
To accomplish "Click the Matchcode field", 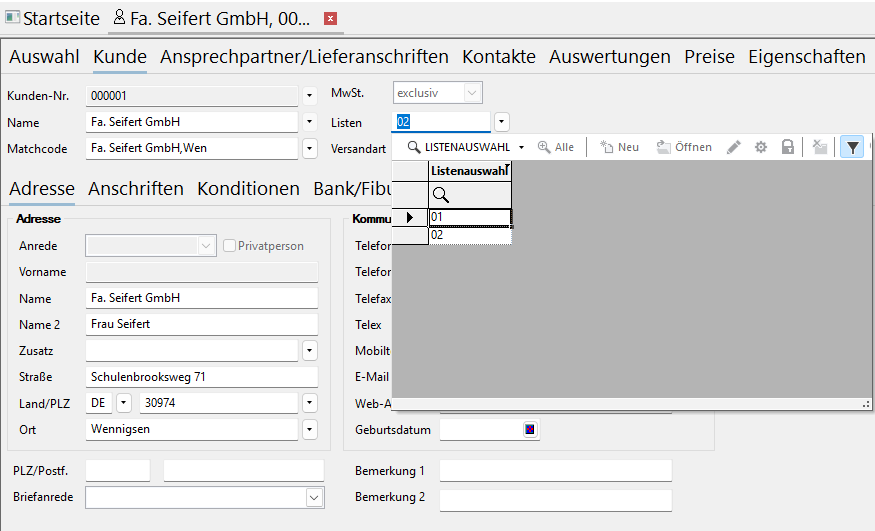I will 192,148.
